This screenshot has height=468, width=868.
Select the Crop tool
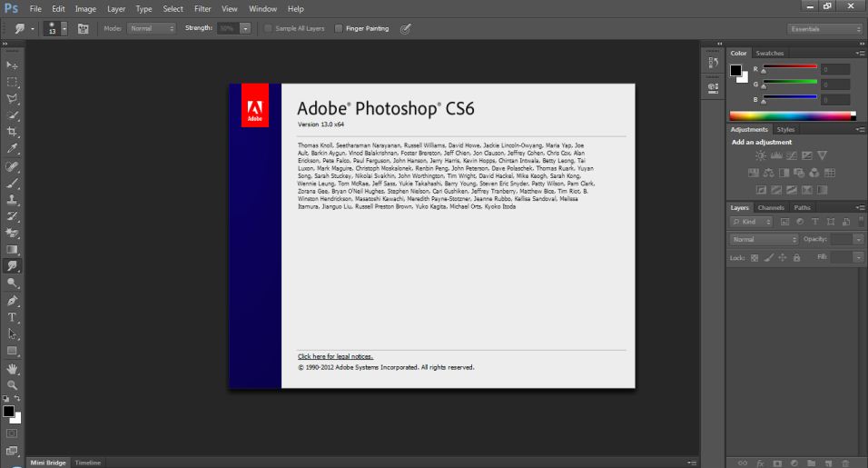tap(12, 132)
